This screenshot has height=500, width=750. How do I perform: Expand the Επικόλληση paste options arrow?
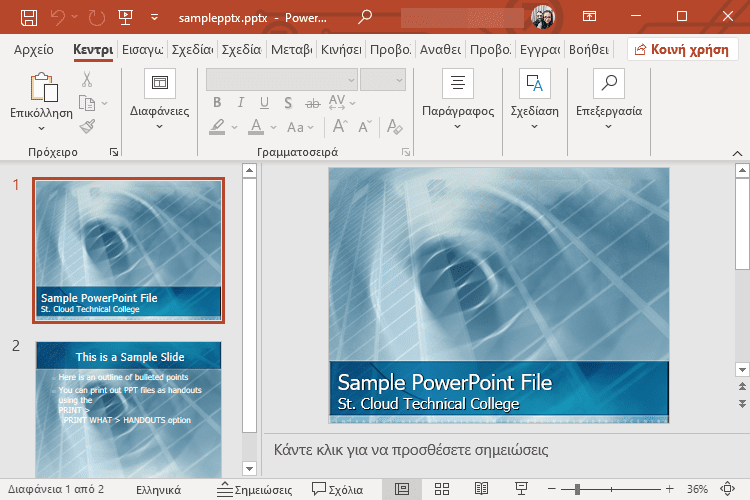pyautogui.click(x=42, y=128)
